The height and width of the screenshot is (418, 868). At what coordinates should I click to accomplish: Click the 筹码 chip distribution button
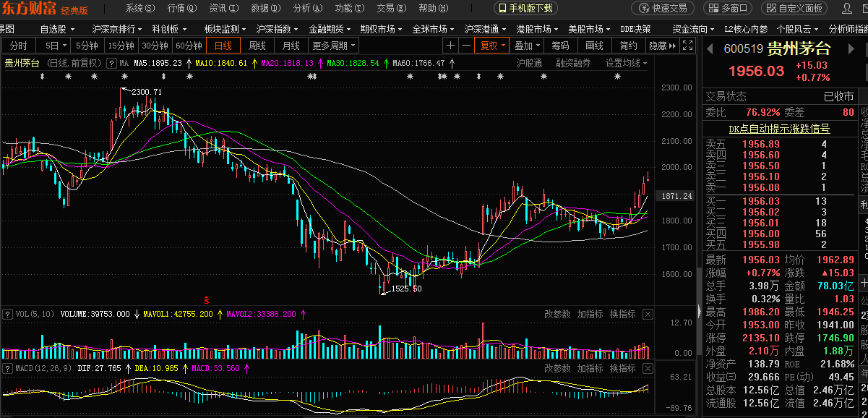click(561, 45)
